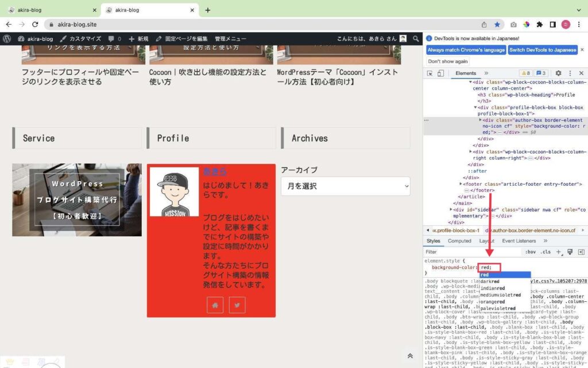Image resolution: width=588 pixels, height=368 pixels.
Task: Click the styles Filter input field
Action: [473, 252]
